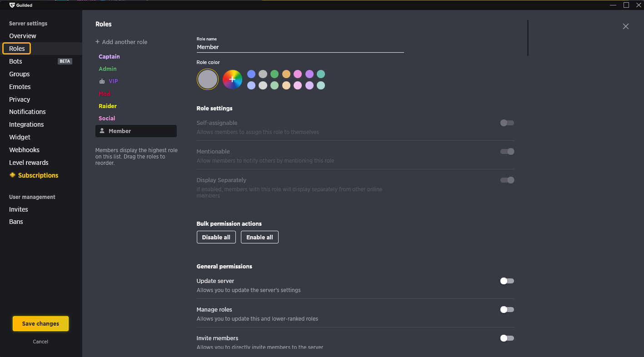Image resolution: width=644 pixels, height=357 pixels.
Task: Toggle the Display Separately switch
Action: point(507,180)
